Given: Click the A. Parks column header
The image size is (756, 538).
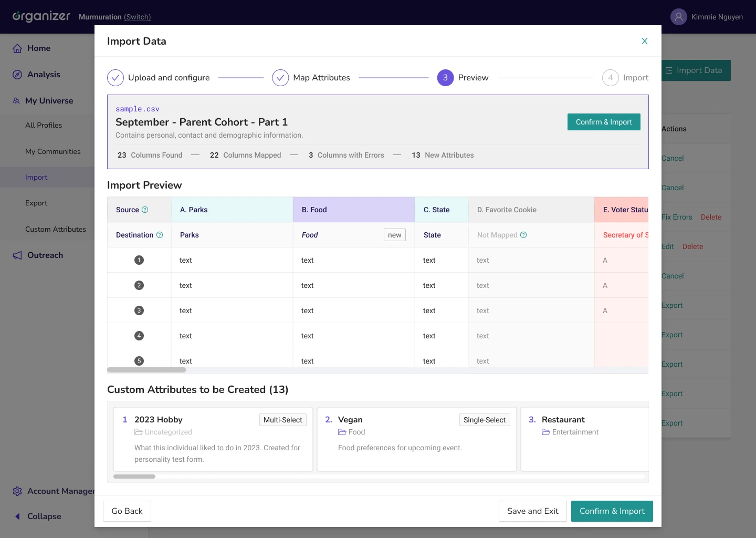Looking at the screenshot, I should click(x=232, y=210).
